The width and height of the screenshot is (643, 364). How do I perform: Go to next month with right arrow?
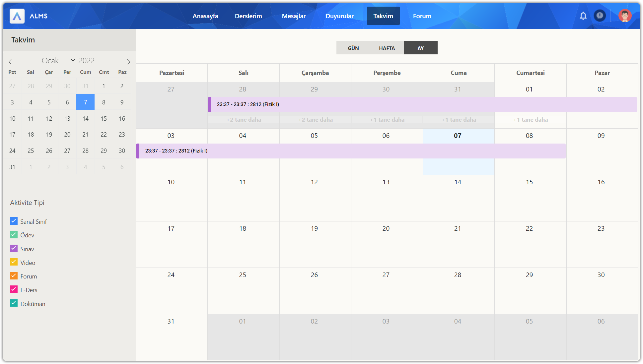129,62
